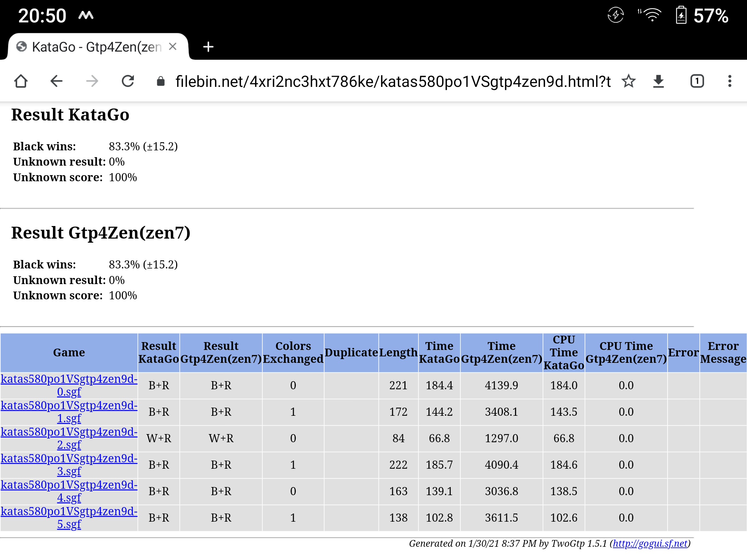Select the Length column header
The height and width of the screenshot is (560, 747).
pyautogui.click(x=398, y=353)
